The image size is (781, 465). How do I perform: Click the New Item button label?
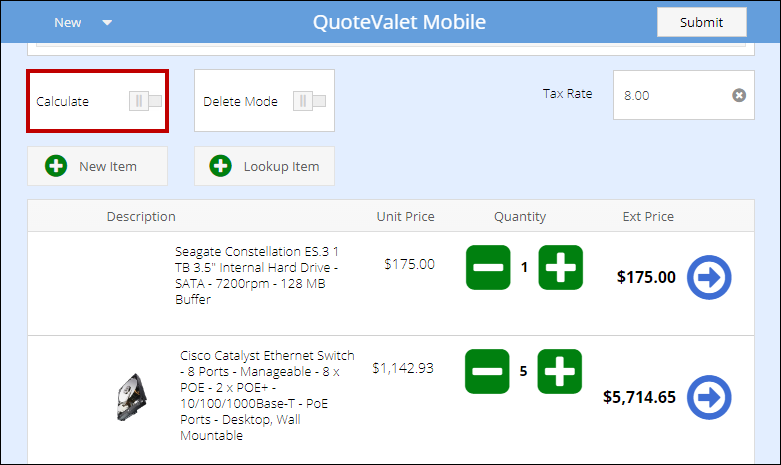[108, 166]
